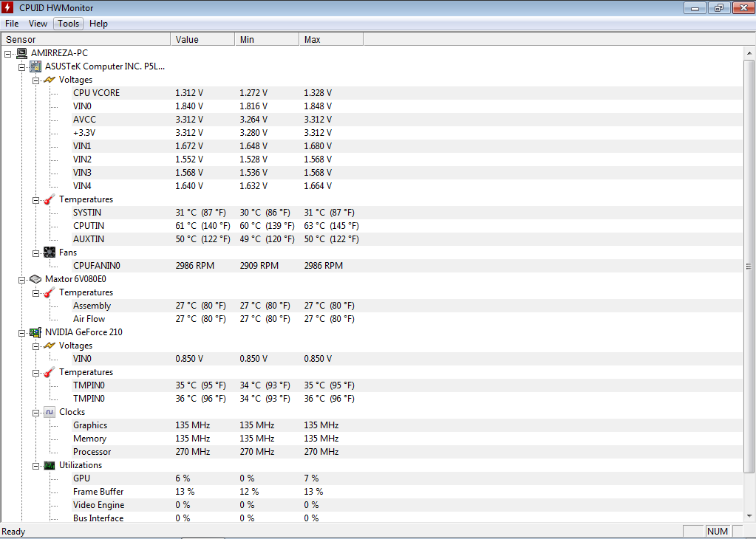Click the ASUSTeK Voltages lightning icon
This screenshot has height=539, width=756.
50,80
